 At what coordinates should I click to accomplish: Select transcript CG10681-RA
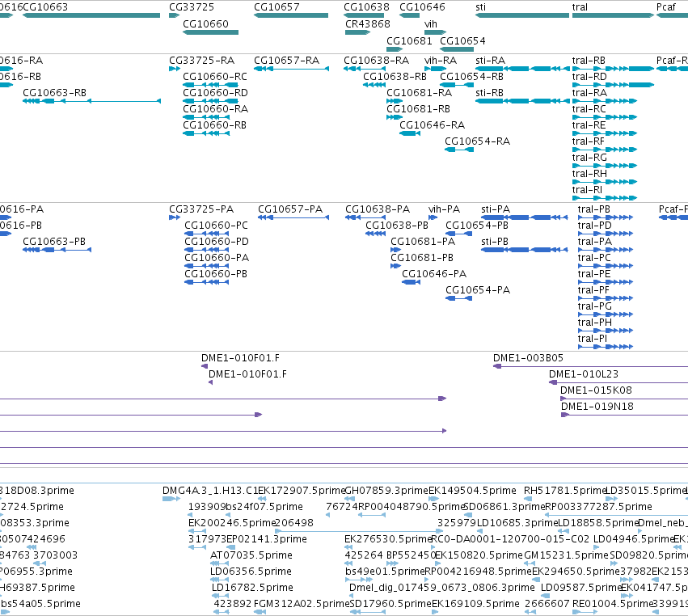click(395, 101)
